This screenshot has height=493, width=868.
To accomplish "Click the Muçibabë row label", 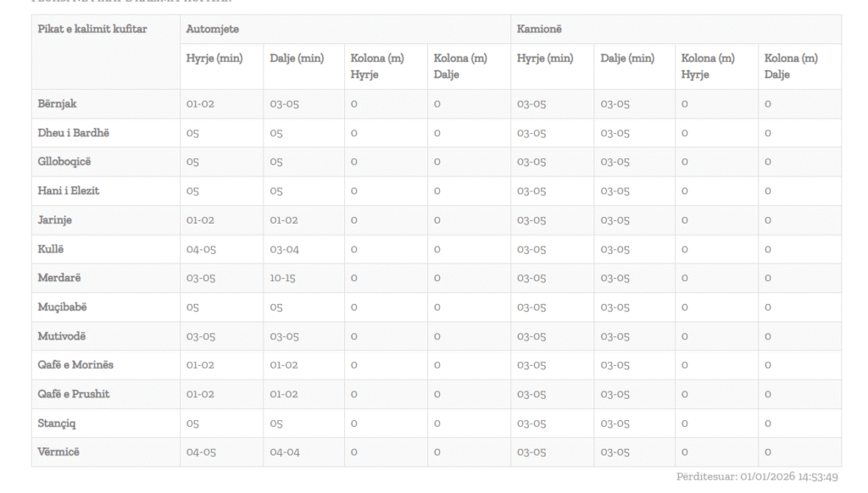I will (63, 307).
